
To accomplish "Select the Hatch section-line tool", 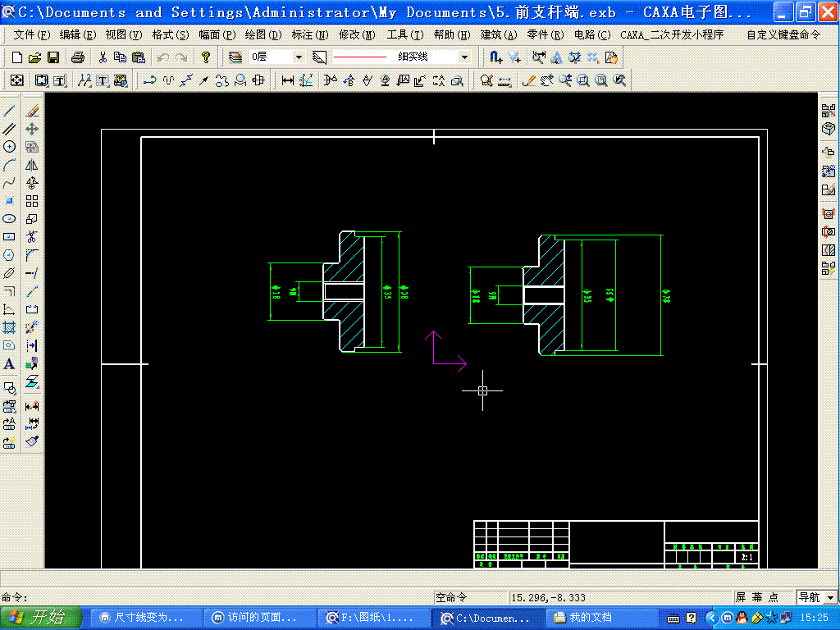I will point(9,327).
